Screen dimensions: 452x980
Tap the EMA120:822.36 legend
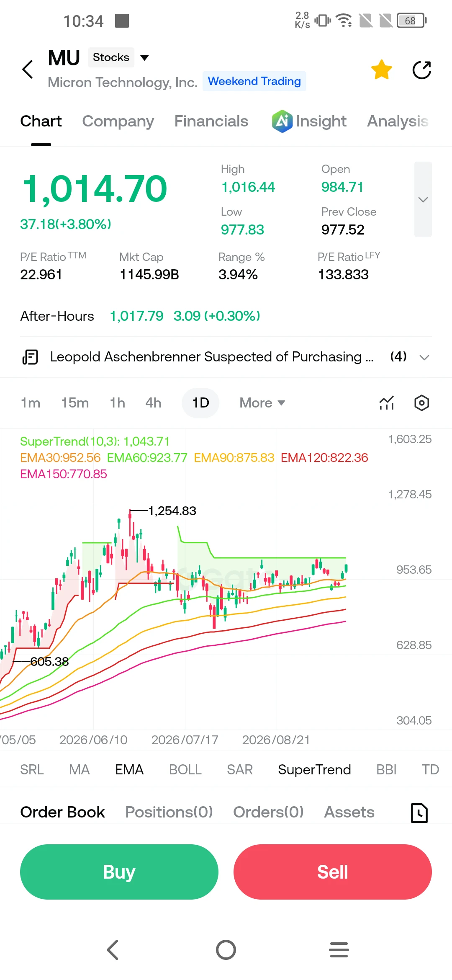324,458
